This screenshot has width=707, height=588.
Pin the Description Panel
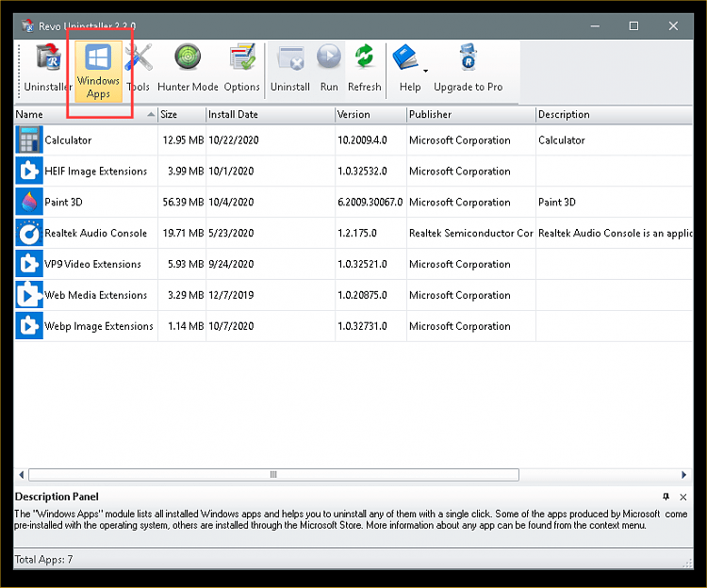click(666, 497)
